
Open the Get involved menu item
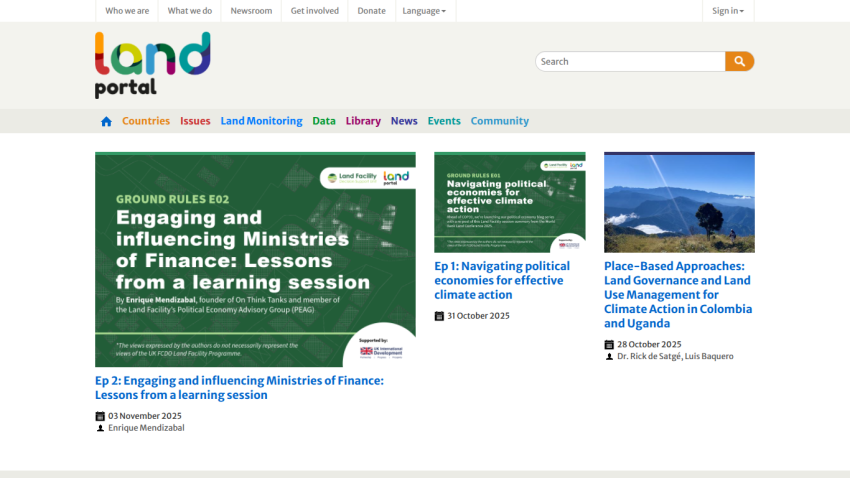314,11
